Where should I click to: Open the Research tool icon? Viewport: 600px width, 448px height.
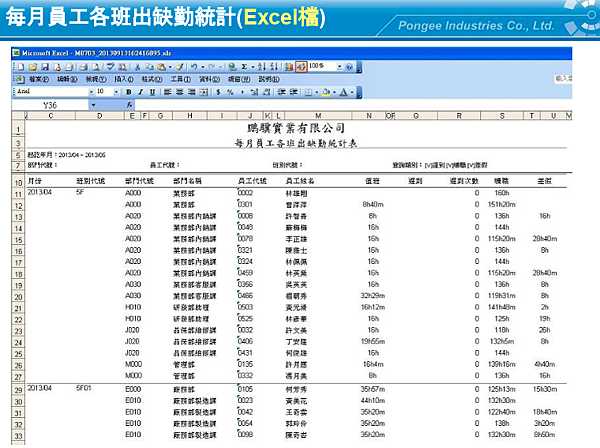(122, 67)
